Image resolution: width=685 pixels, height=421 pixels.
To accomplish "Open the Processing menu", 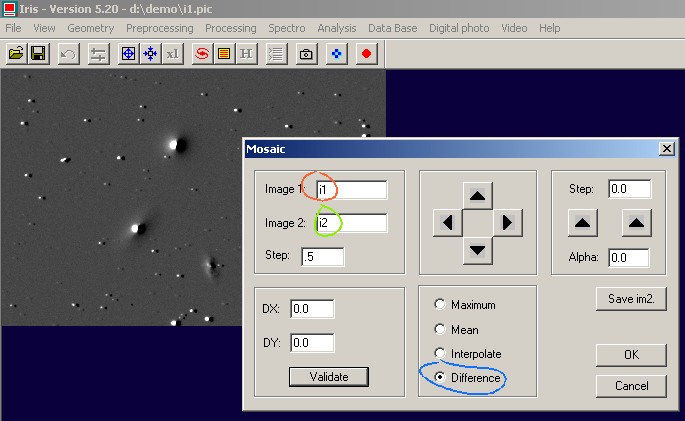I will 231,28.
